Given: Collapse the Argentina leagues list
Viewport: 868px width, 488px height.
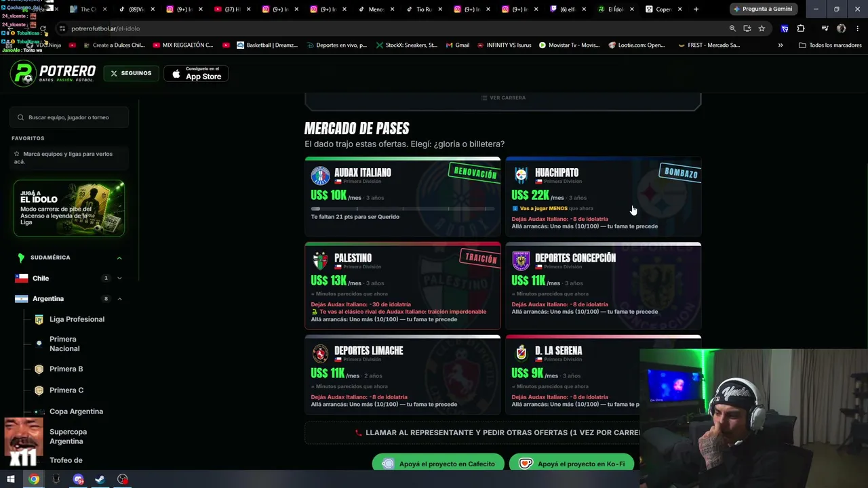Looking at the screenshot, I should 119,299.
